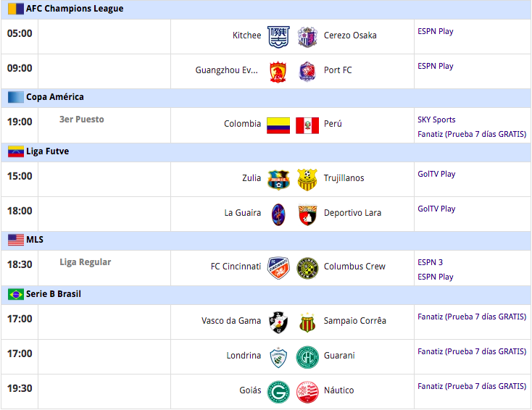Click the Columbus Crew round badge
The image size is (532, 410).
click(307, 268)
